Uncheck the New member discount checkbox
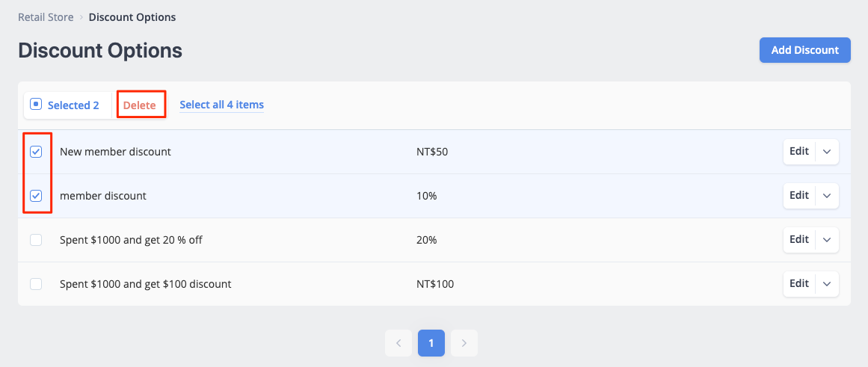The width and height of the screenshot is (868, 367). tap(36, 152)
